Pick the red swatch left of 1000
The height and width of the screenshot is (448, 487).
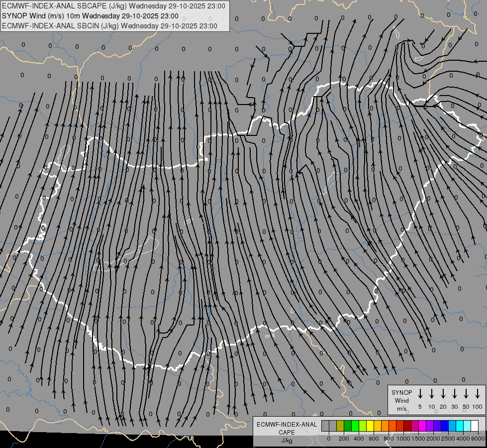(400, 426)
